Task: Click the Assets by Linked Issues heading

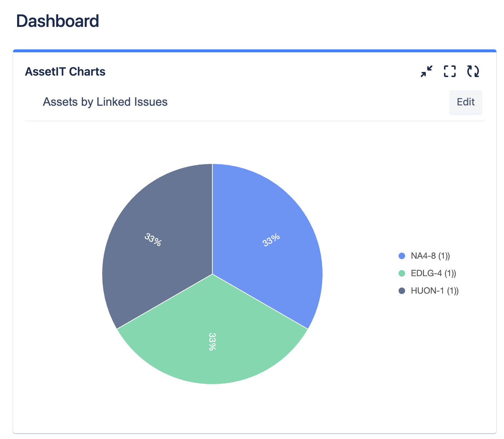Action: pyautogui.click(x=105, y=102)
